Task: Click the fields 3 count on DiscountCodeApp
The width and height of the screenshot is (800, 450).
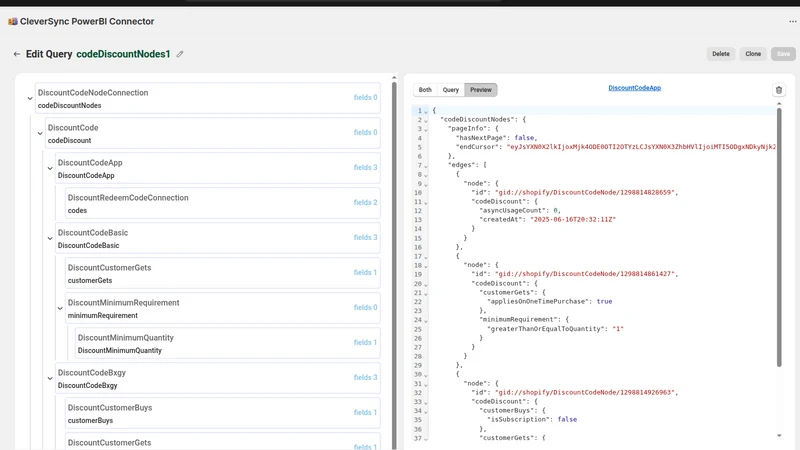Action: tap(365, 167)
